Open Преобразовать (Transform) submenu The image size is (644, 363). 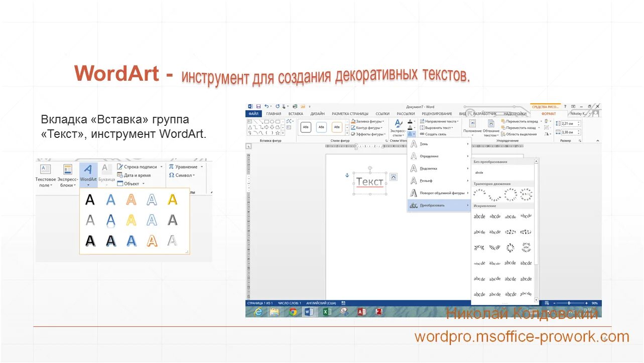pyautogui.click(x=439, y=205)
